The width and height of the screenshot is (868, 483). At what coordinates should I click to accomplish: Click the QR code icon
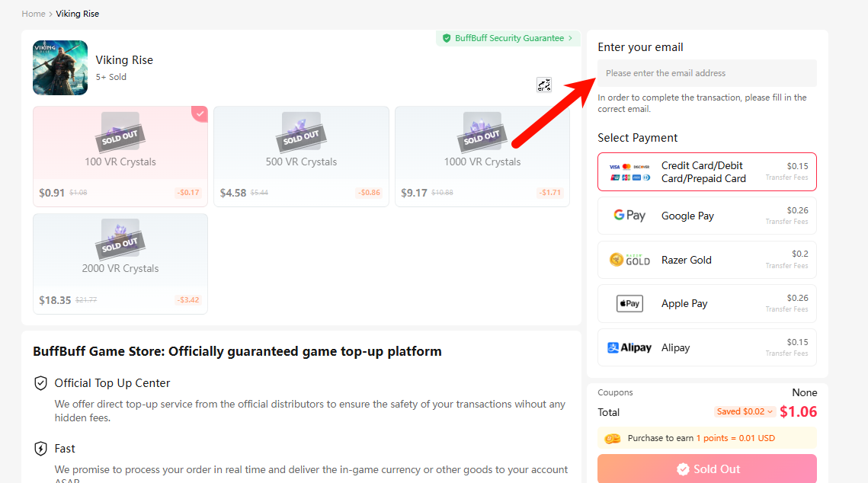tap(543, 85)
